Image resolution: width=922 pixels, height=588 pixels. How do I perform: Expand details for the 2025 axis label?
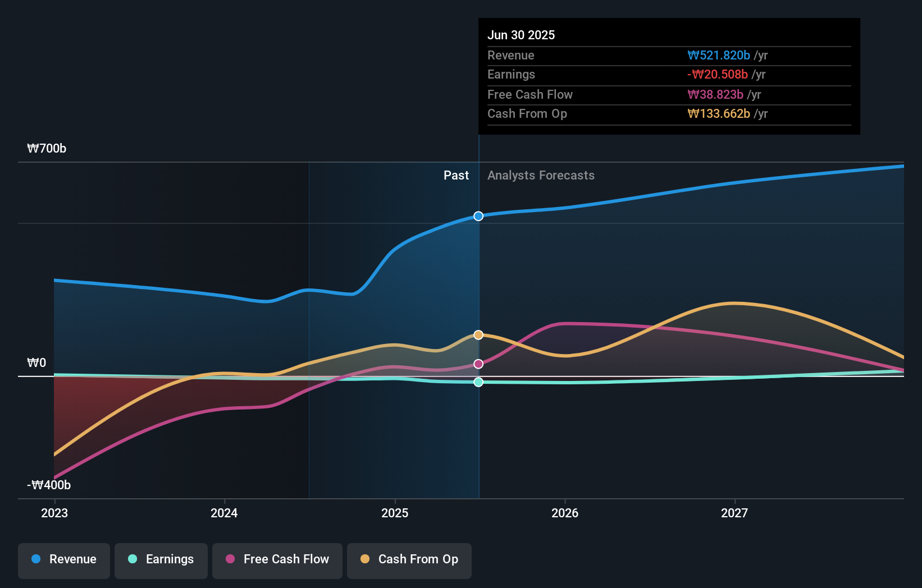[x=395, y=513]
